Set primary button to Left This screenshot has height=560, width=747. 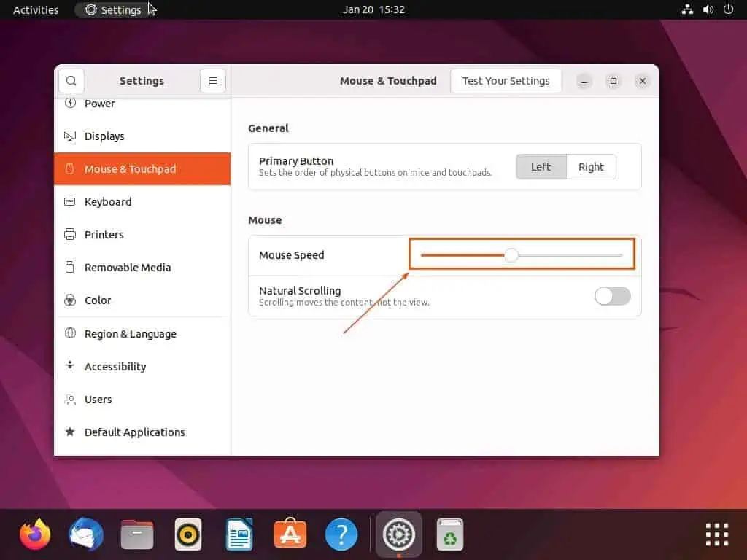click(x=541, y=166)
